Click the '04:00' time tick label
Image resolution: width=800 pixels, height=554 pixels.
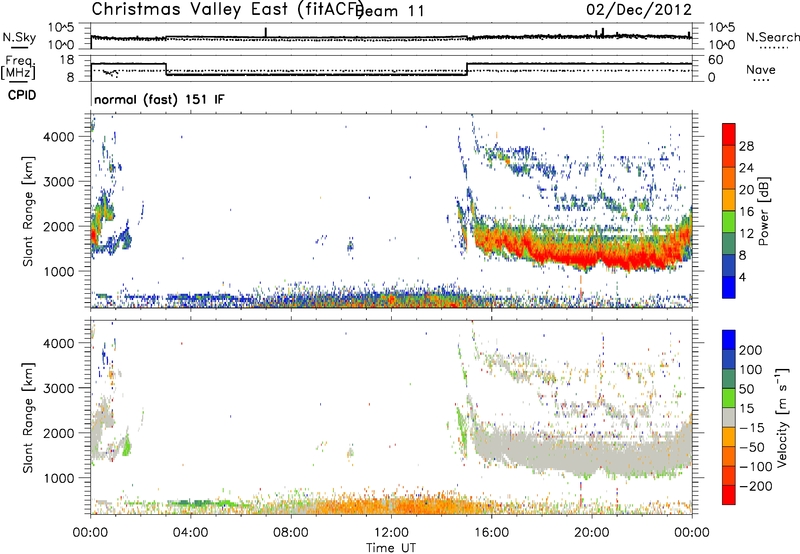(190, 533)
